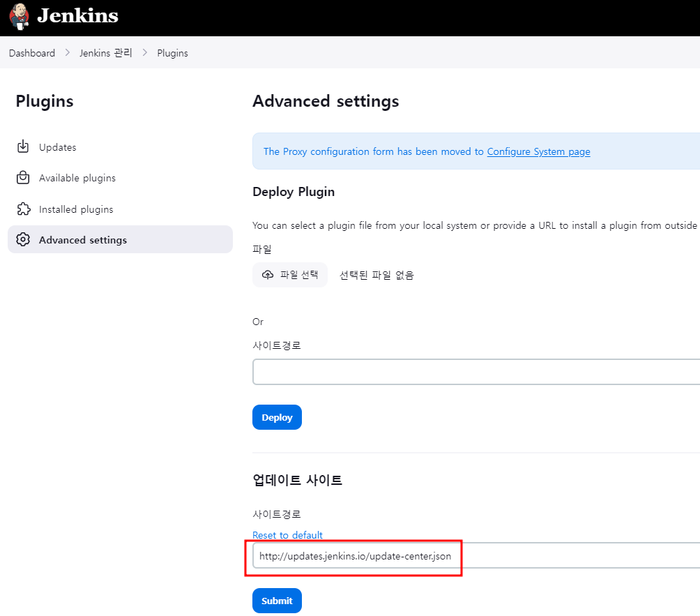The width and height of the screenshot is (700, 616).
Task: Focus the Deploy Plugin 사이트경로 URL field
Action: [476, 372]
